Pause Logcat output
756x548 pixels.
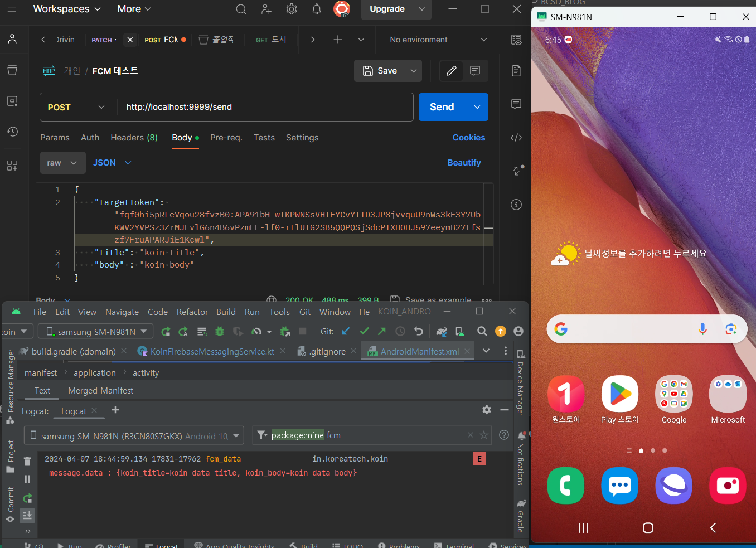click(27, 479)
